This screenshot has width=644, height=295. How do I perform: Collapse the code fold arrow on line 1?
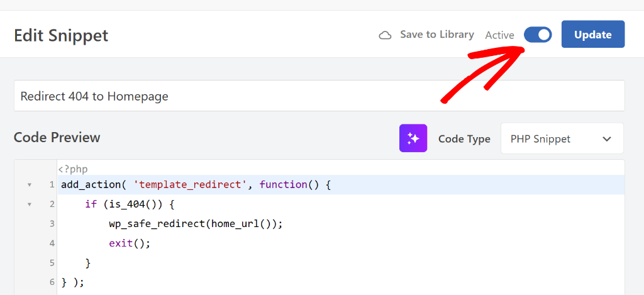[29, 185]
